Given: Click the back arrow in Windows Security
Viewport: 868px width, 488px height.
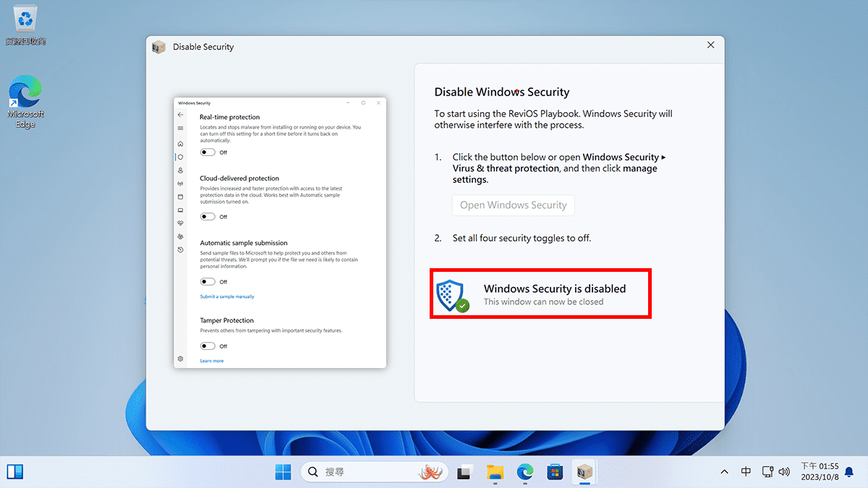Looking at the screenshot, I should (180, 114).
